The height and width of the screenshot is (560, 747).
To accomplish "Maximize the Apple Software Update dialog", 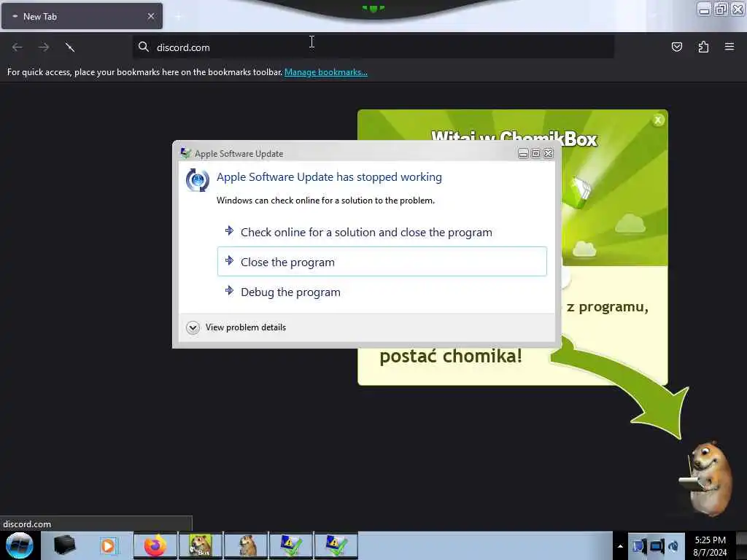I will (x=535, y=153).
